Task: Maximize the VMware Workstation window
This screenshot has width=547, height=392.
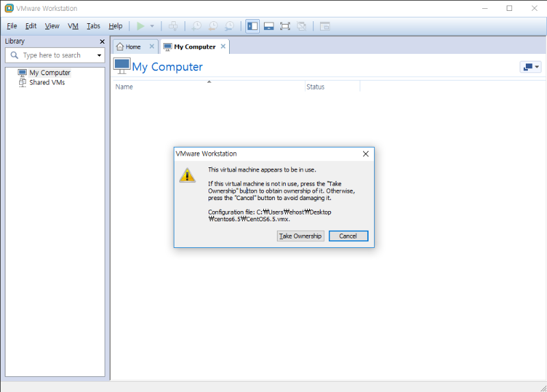Action: point(509,8)
